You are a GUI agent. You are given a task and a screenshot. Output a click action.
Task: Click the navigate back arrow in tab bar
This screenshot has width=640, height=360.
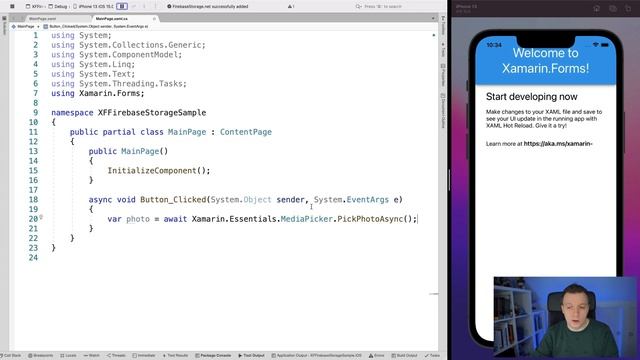(14, 19)
